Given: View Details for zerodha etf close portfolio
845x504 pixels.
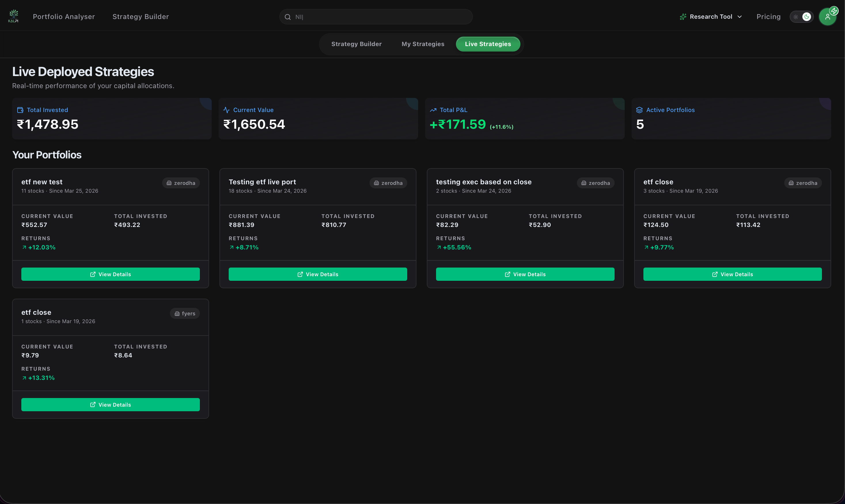Looking at the screenshot, I should [x=733, y=274].
